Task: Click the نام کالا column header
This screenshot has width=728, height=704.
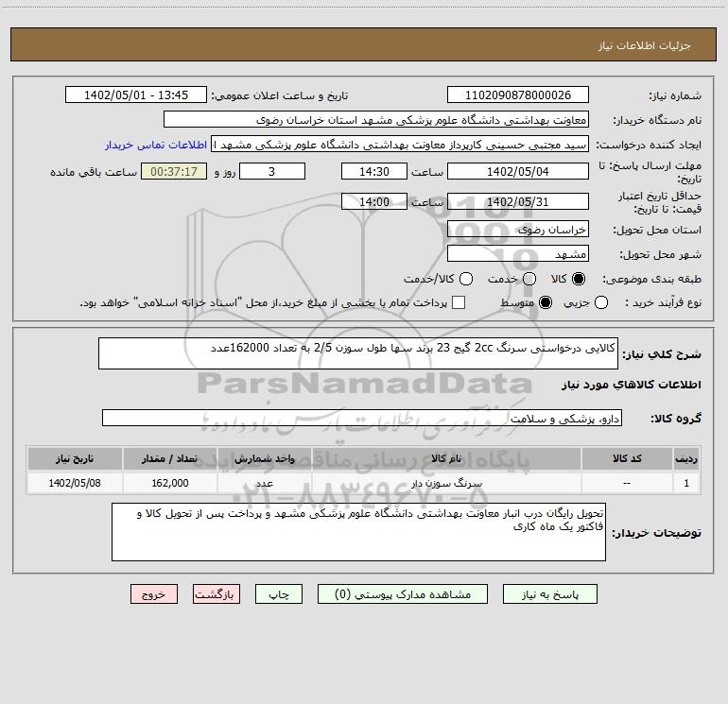Action: [x=446, y=458]
